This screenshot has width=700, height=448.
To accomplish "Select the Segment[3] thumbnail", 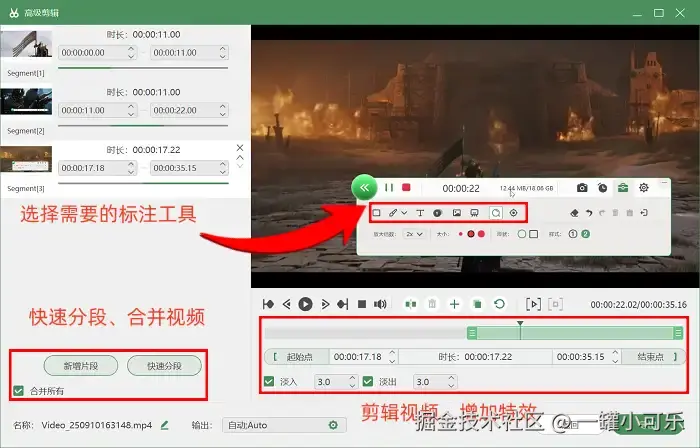I will tap(26, 159).
